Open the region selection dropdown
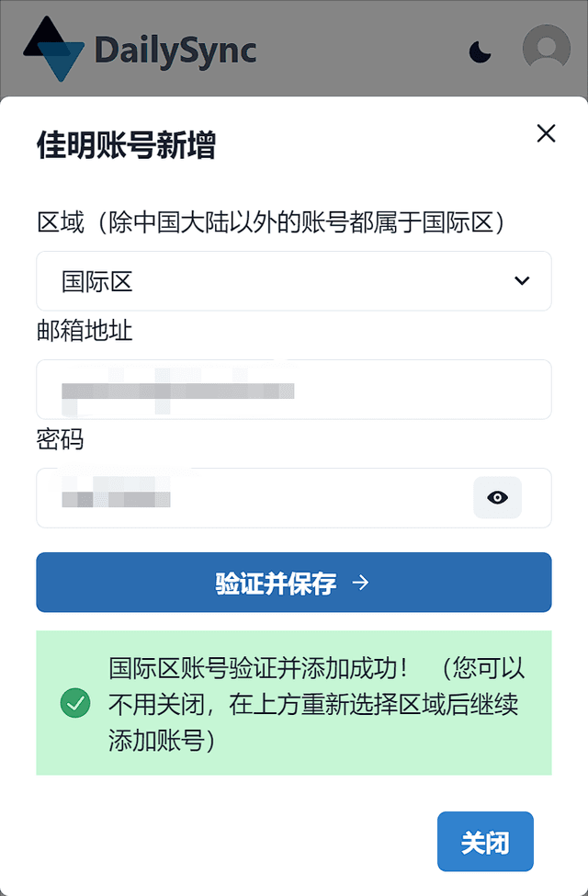This screenshot has width=588, height=896. pos(294,281)
